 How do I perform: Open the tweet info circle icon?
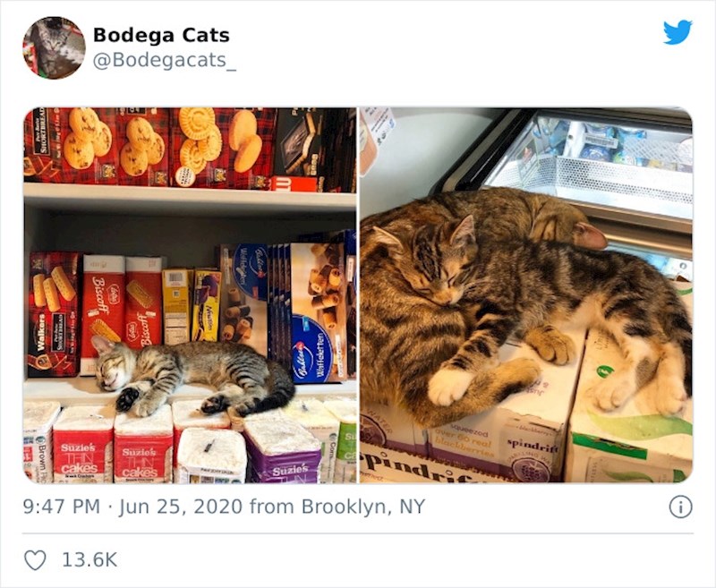pyautogui.click(x=680, y=507)
